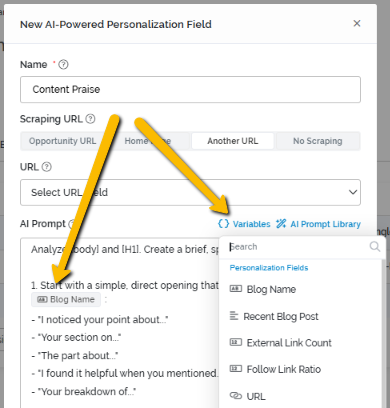Expand the URL dropdown chevron arrow
The width and height of the screenshot is (390, 408).
(353, 192)
